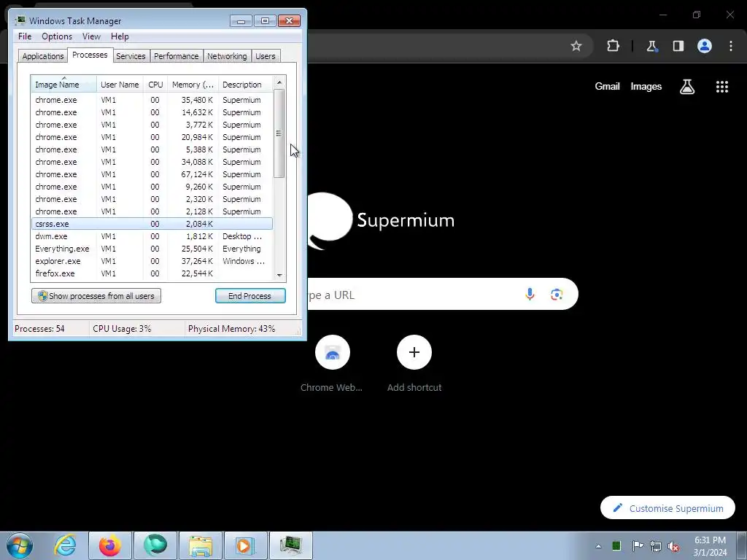Screen dimensions: 747x560
Task: Open Firefox from the taskbar
Action: pos(109,545)
